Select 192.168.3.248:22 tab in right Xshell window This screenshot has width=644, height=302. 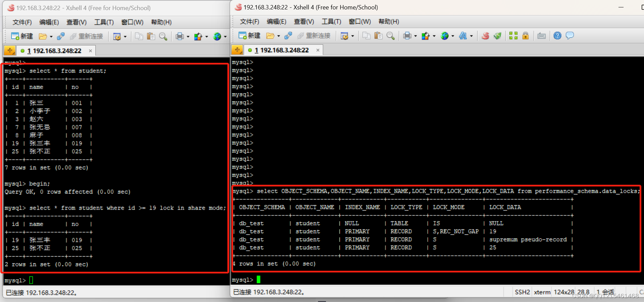[x=281, y=50]
